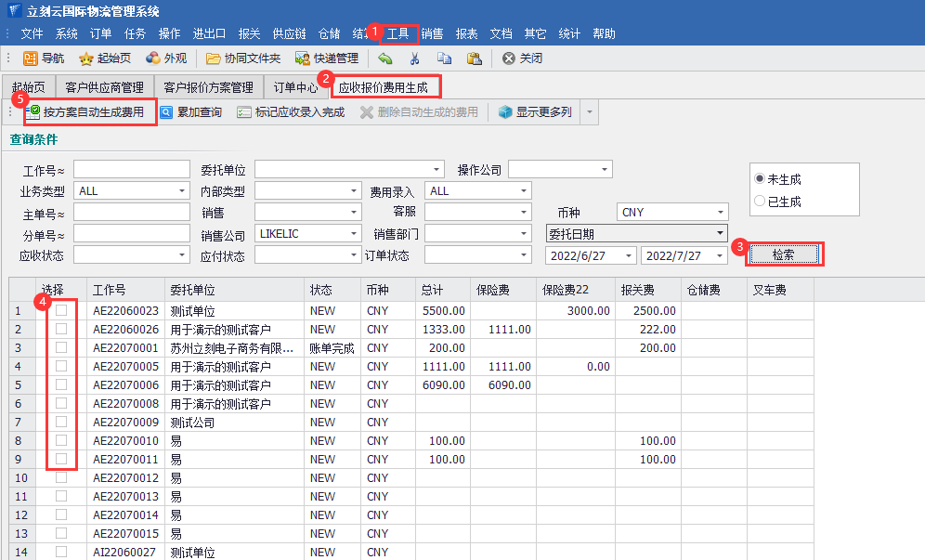925x560 pixels.
Task: Click the scissors cut icon
Action: (x=415, y=59)
